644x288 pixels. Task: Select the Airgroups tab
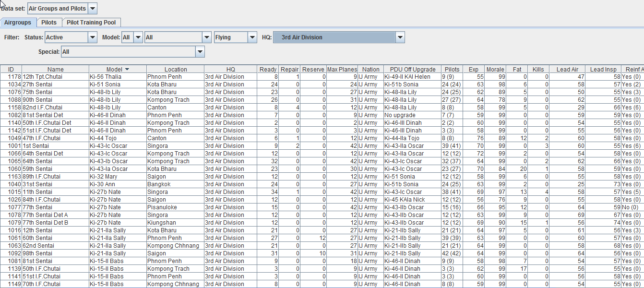click(x=18, y=22)
